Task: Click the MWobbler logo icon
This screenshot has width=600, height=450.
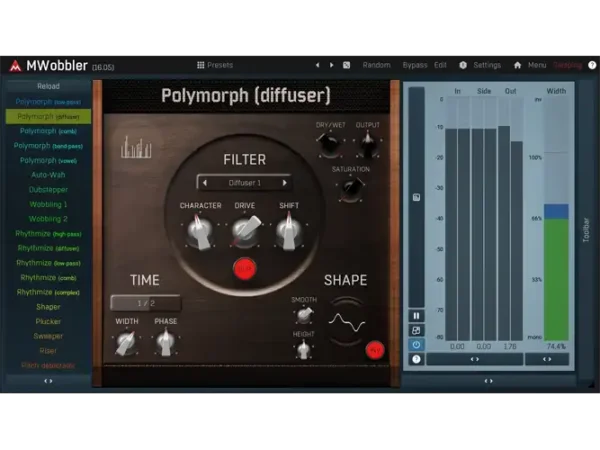Action: click(15, 66)
